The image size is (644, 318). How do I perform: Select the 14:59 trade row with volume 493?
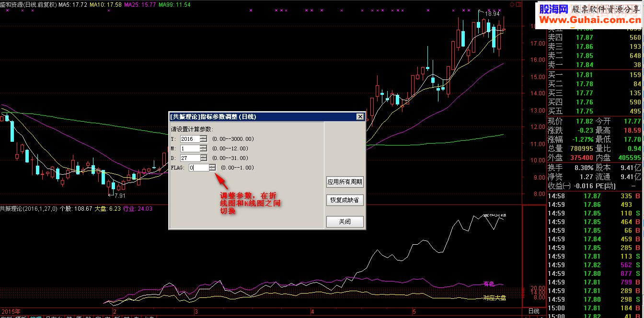(594, 204)
